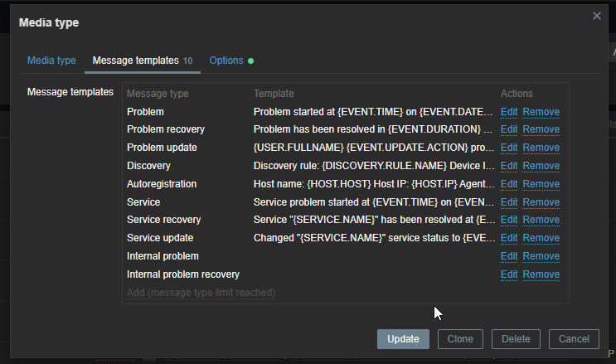Image resolution: width=616 pixels, height=364 pixels.
Task: Close the Media type dialog
Action: pos(596,16)
